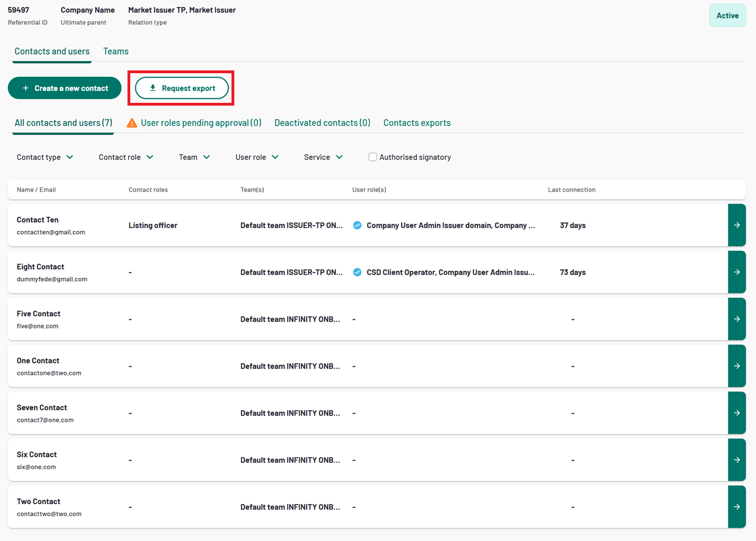Select the Seven Contact name
The width and height of the screenshot is (756, 541).
pos(42,408)
